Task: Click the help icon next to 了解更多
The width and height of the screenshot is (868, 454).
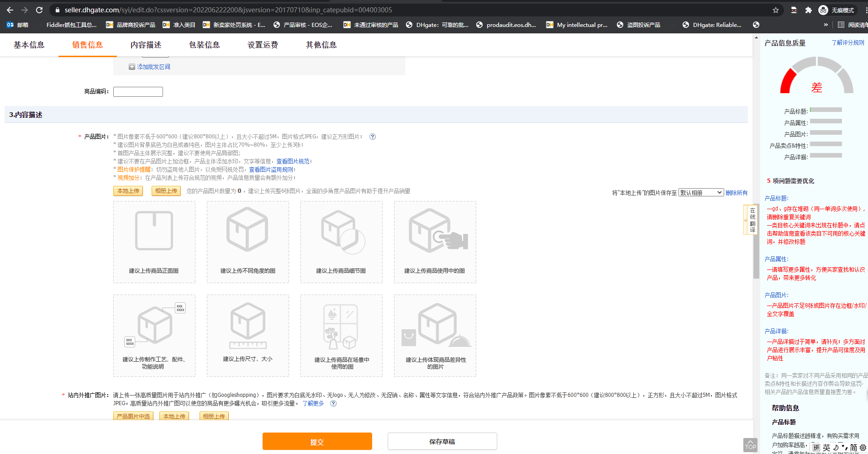Action: (333, 403)
